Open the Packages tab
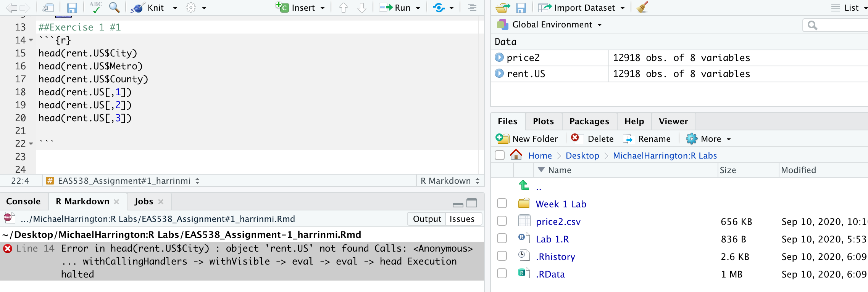The width and height of the screenshot is (868, 292). pos(589,121)
